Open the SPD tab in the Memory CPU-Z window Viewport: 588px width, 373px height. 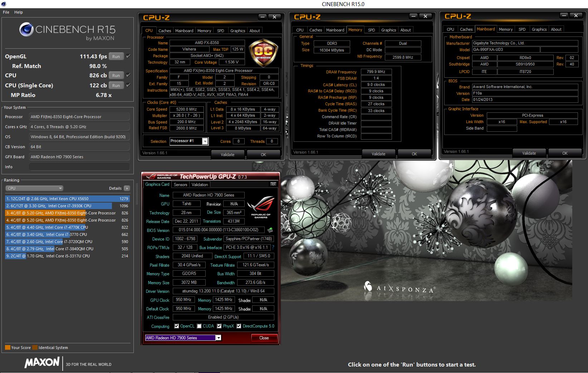(372, 30)
